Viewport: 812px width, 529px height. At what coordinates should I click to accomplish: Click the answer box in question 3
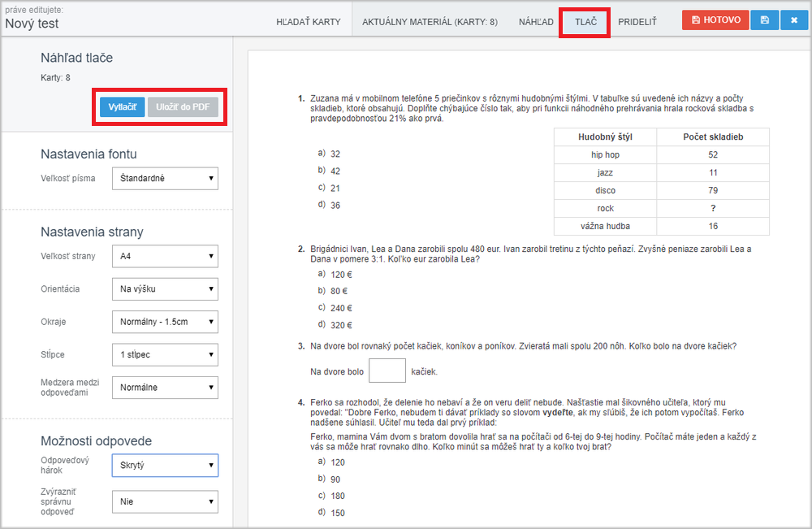387,371
